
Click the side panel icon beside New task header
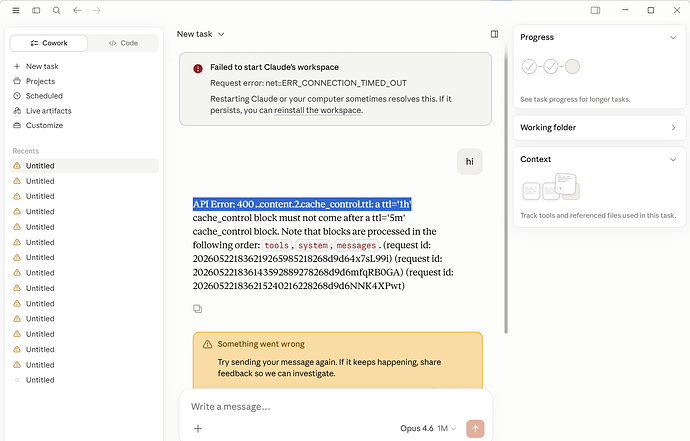pyautogui.click(x=494, y=34)
